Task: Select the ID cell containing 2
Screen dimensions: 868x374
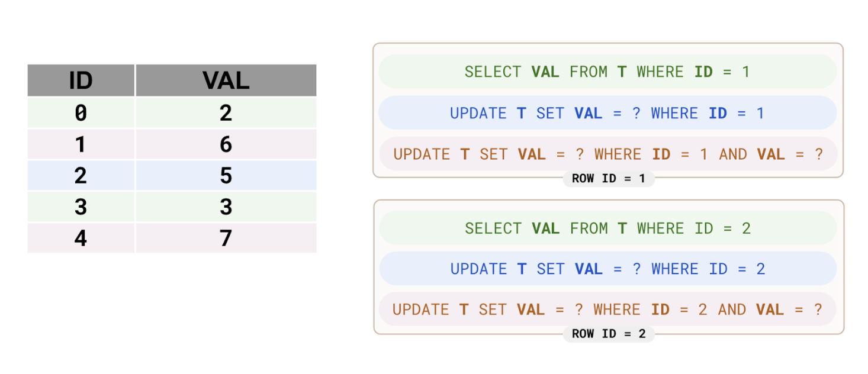Action: [x=81, y=176]
